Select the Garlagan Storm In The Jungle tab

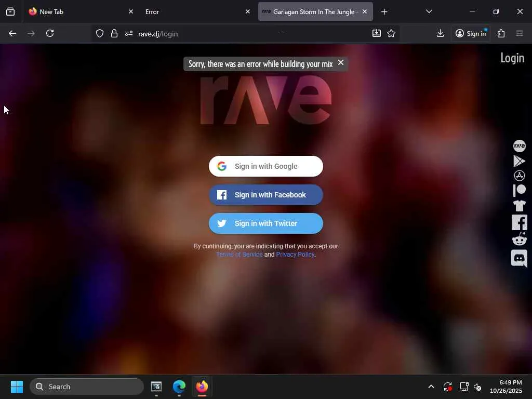[x=315, y=11]
